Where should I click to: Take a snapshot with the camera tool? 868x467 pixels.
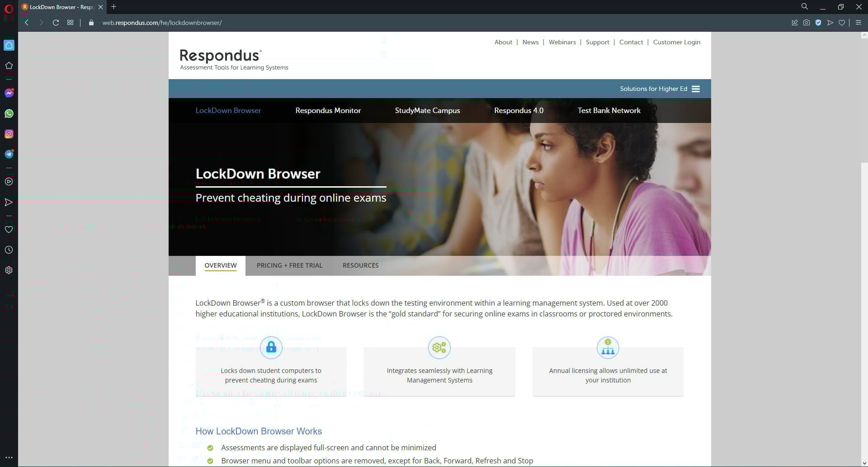(x=807, y=22)
